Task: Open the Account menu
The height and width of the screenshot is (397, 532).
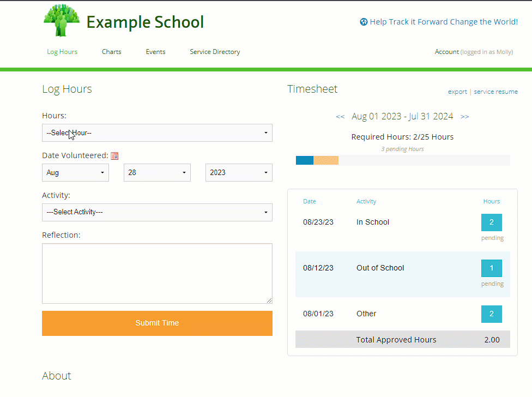Action: (447, 52)
